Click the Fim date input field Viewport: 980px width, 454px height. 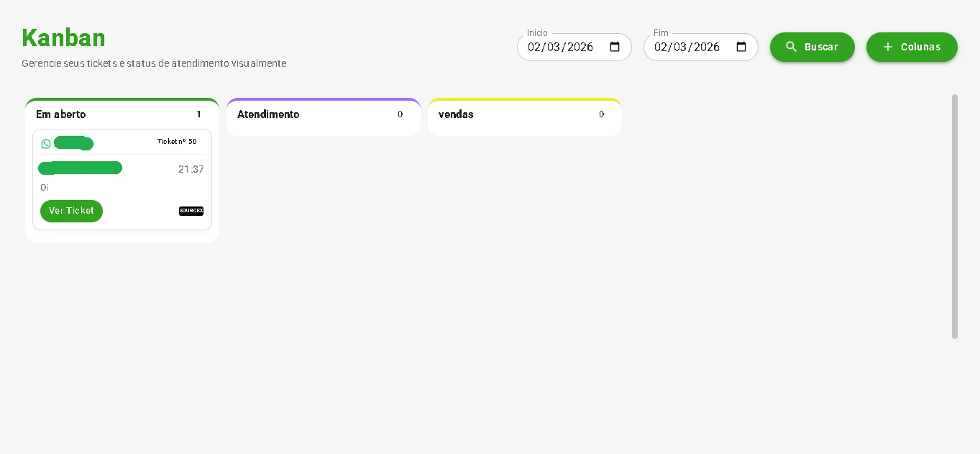pyautogui.click(x=687, y=47)
